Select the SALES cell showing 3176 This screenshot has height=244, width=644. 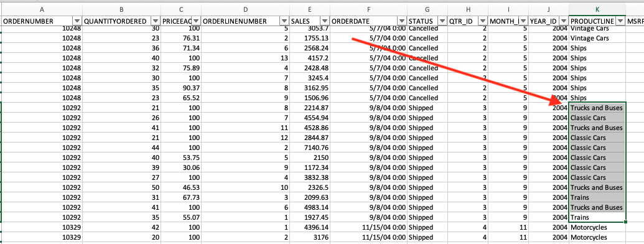(309, 237)
